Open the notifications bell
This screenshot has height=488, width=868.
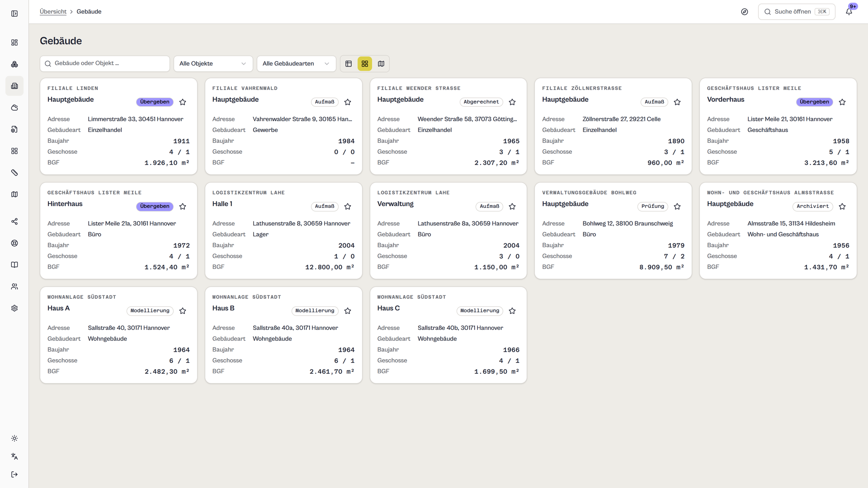click(849, 12)
